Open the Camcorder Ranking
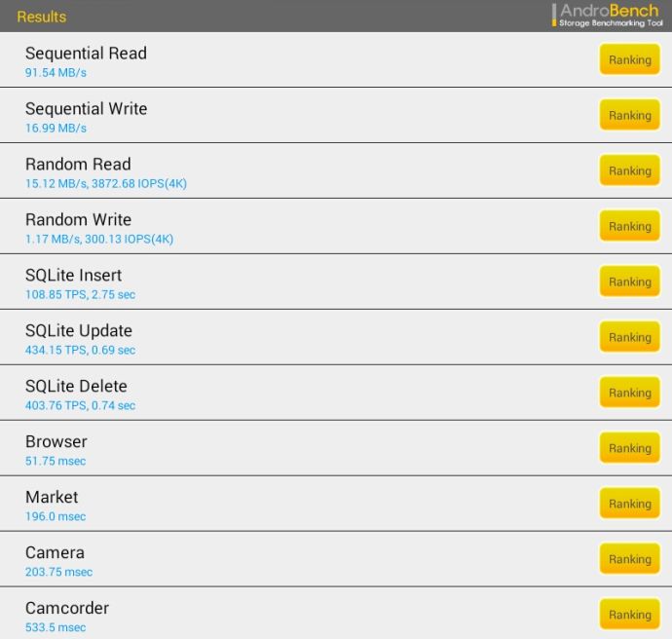672x639 pixels. click(x=629, y=615)
